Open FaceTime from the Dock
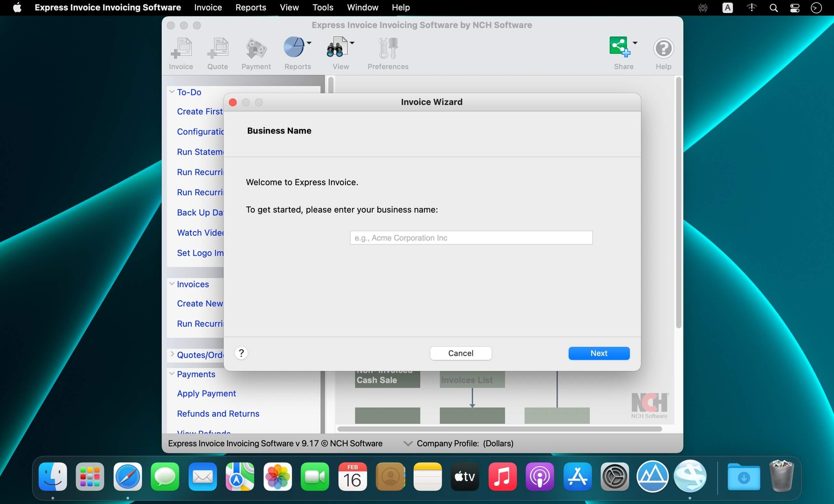The height and width of the screenshot is (504, 834). click(315, 476)
